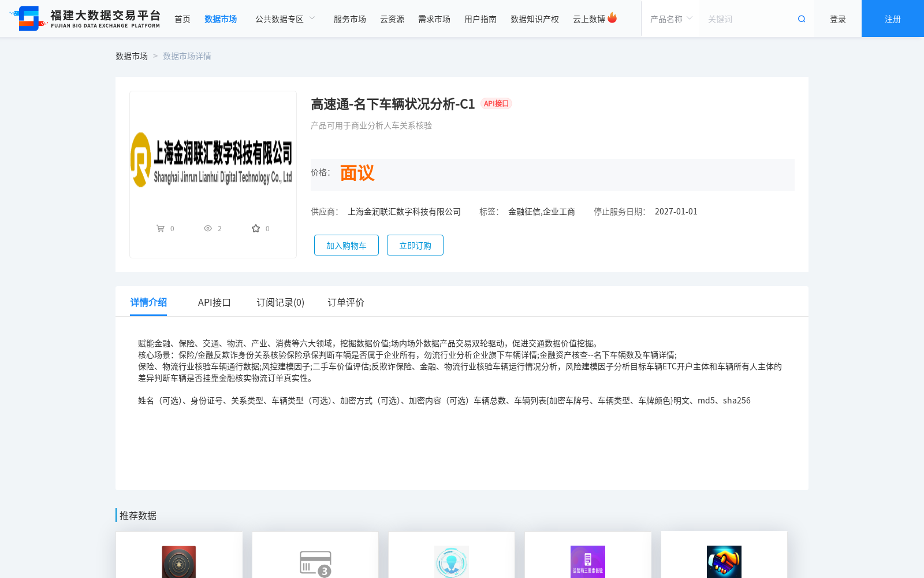Focus the 关键词 search input field
This screenshot has height=578, width=924.
tap(748, 19)
